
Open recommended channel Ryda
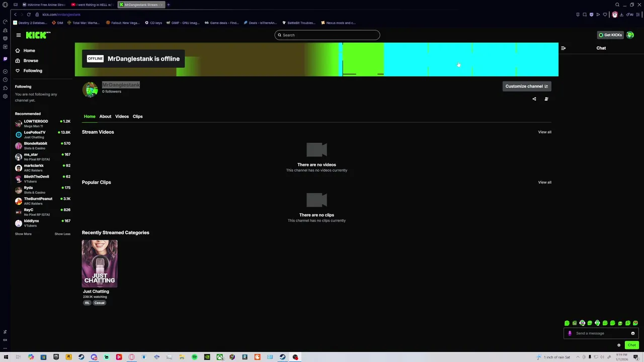43,190
